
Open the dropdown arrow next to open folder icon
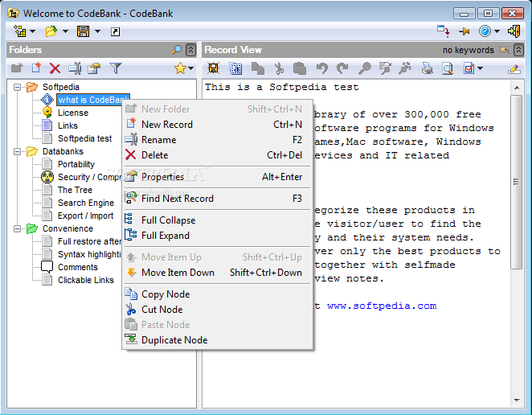tap(65, 31)
